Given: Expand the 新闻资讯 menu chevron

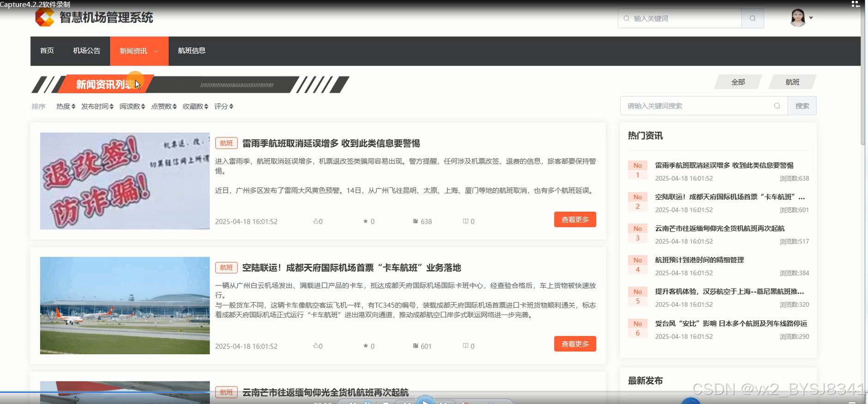Looking at the screenshot, I should coord(156,51).
